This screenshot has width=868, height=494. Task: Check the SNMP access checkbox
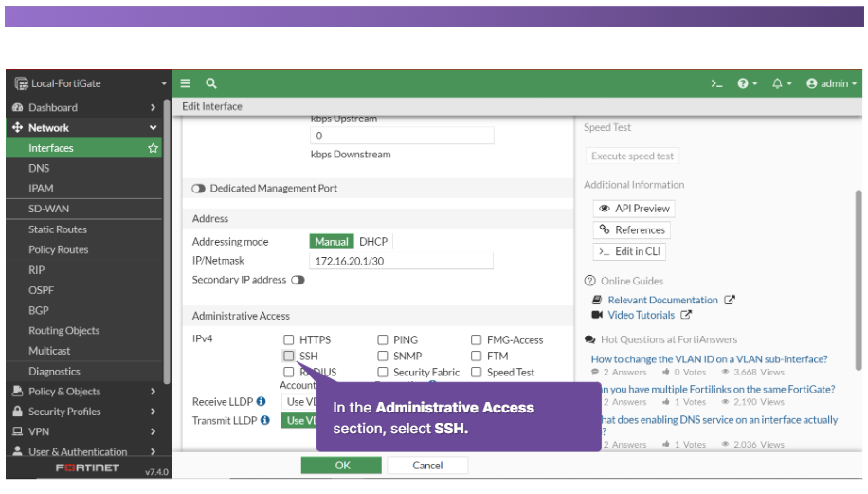coord(383,356)
